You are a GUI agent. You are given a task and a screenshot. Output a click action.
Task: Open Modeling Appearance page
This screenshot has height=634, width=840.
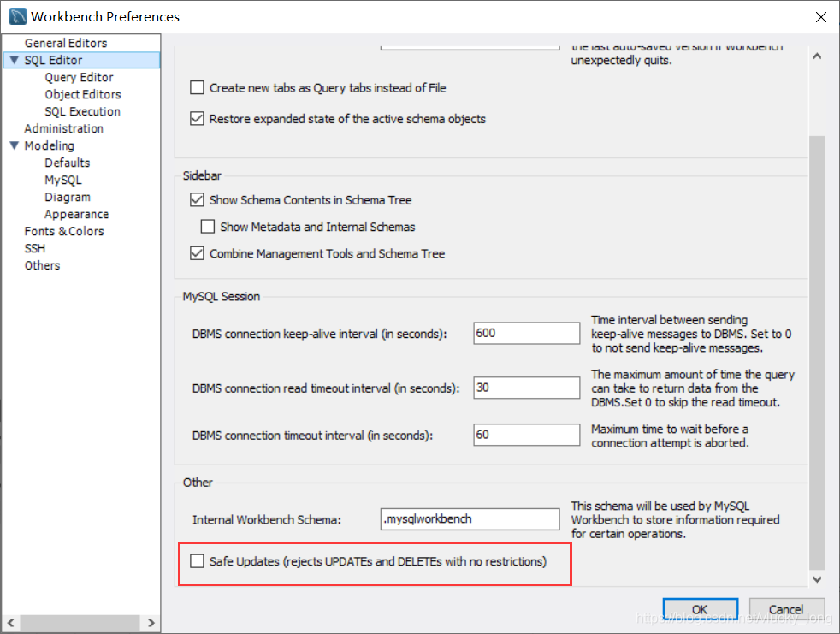pyautogui.click(x=77, y=215)
